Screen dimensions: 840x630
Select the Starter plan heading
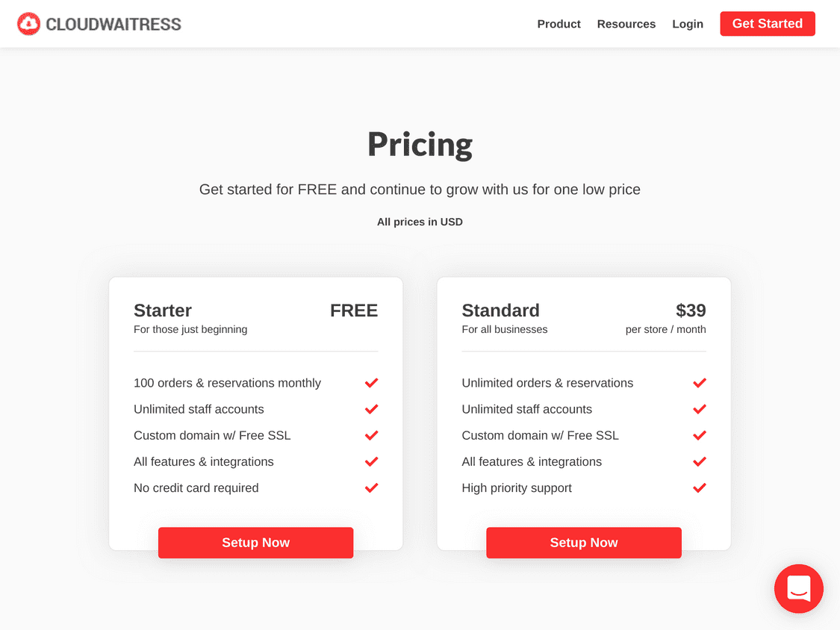(x=162, y=311)
